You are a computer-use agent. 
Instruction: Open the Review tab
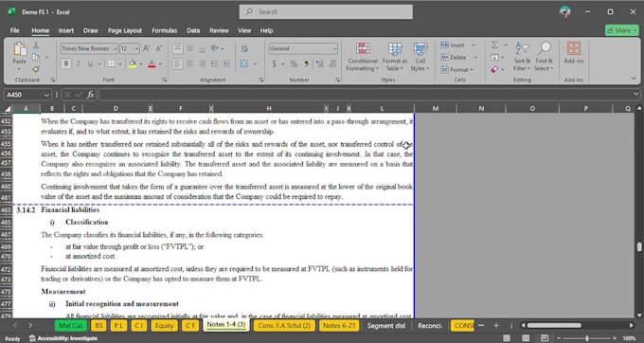pyautogui.click(x=219, y=30)
